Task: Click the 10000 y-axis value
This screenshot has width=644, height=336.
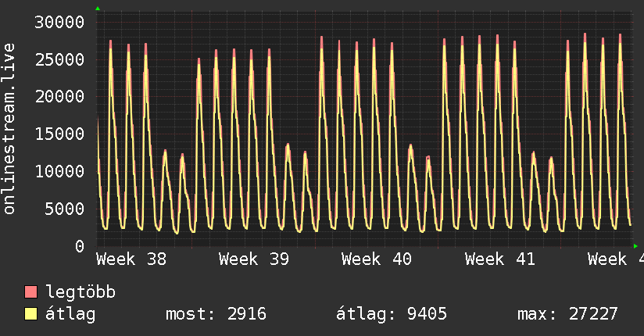Action: 59,171
